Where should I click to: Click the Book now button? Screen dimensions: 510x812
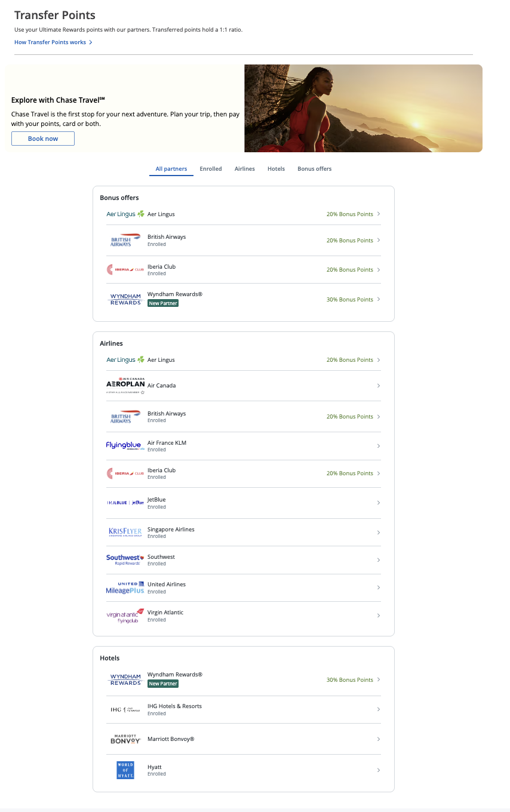coord(43,139)
